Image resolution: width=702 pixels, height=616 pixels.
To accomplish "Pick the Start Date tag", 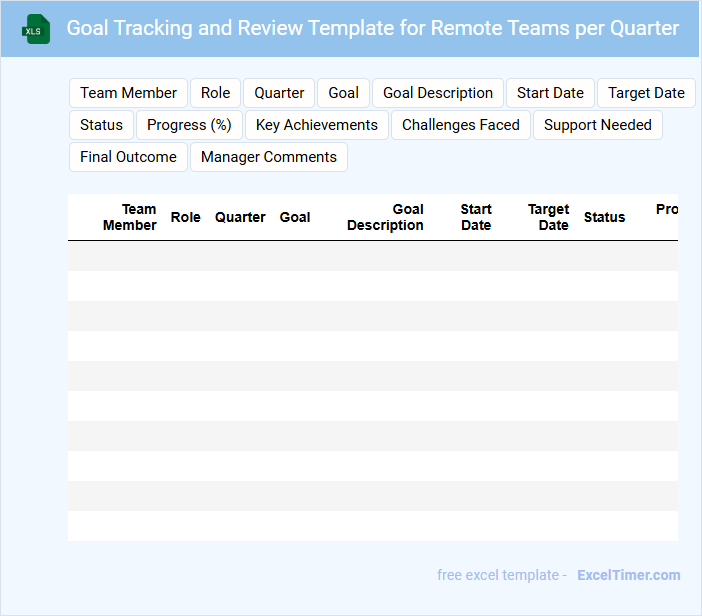I will pyautogui.click(x=550, y=93).
